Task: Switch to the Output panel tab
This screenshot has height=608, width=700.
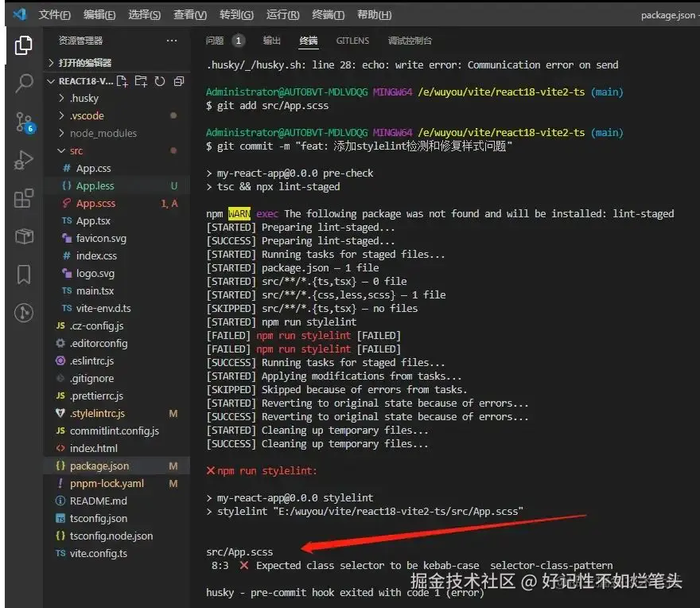Action: pyautogui.click(x=271, y=41)
